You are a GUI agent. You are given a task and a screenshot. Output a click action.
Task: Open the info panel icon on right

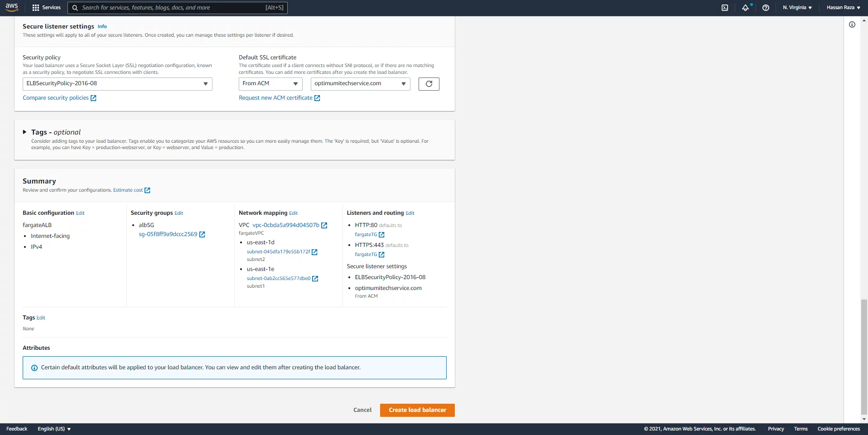tap(852, 24)
